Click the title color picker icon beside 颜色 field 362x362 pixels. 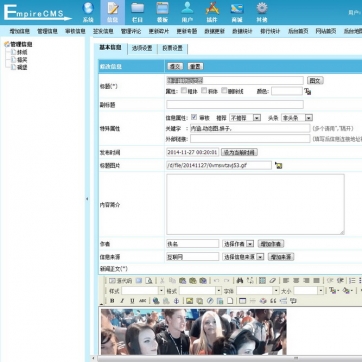pos(308,91)
